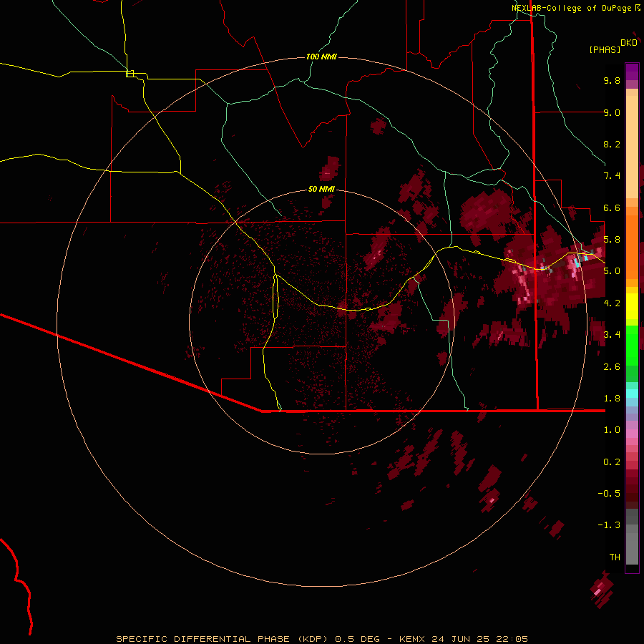Pick the pink swatch beside 1.0
644x644 pixels.
coord(632,434)
